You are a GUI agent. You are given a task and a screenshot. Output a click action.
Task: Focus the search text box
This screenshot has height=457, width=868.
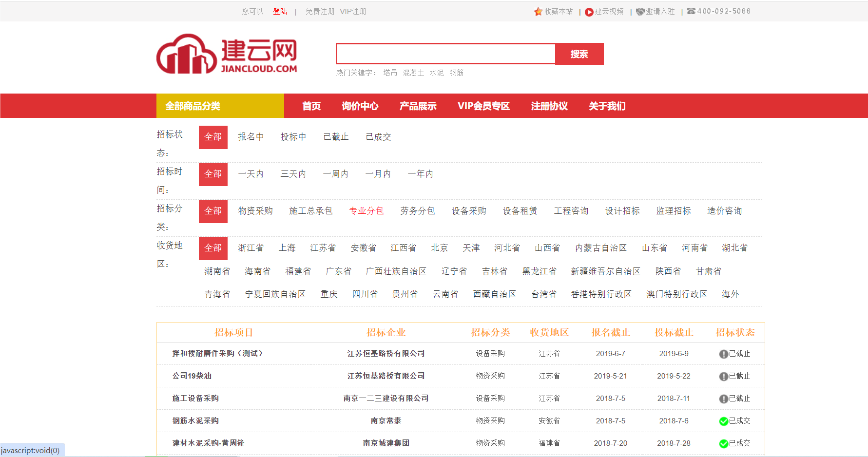click(445, 54)
